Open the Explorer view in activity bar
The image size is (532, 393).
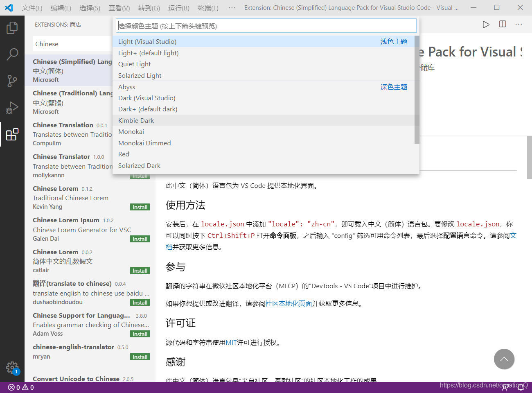click(x=12, y=28)
